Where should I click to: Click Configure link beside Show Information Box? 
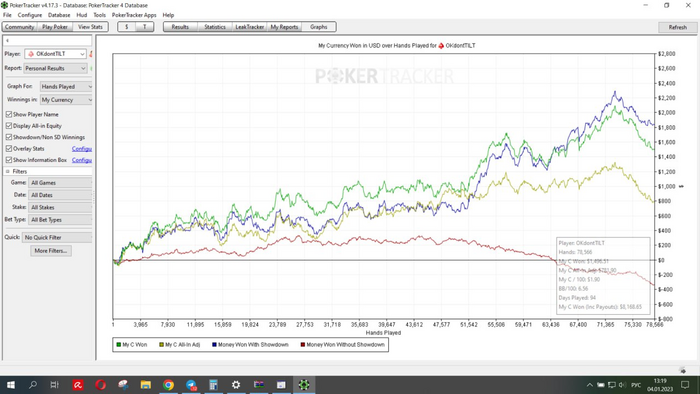[82, 160]
